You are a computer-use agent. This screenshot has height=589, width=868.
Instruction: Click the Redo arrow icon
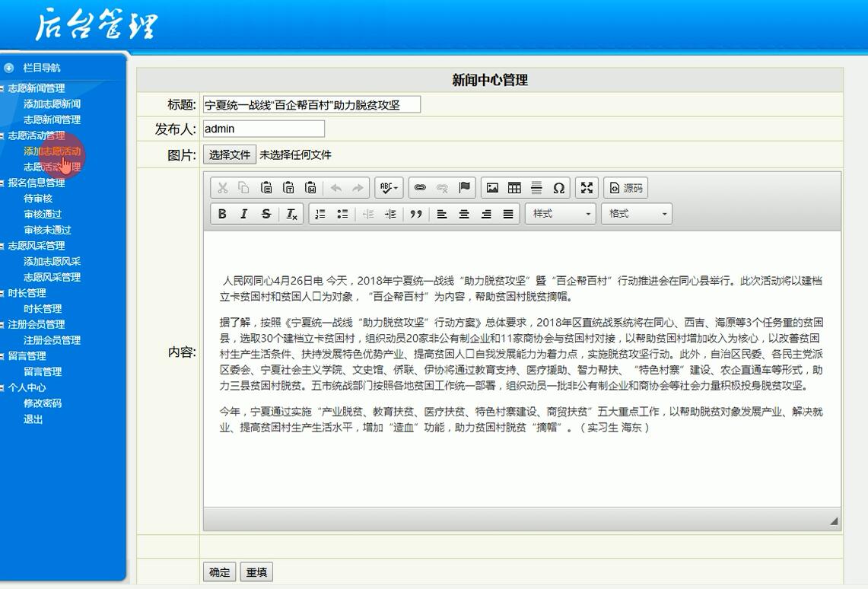coord(358,188)
